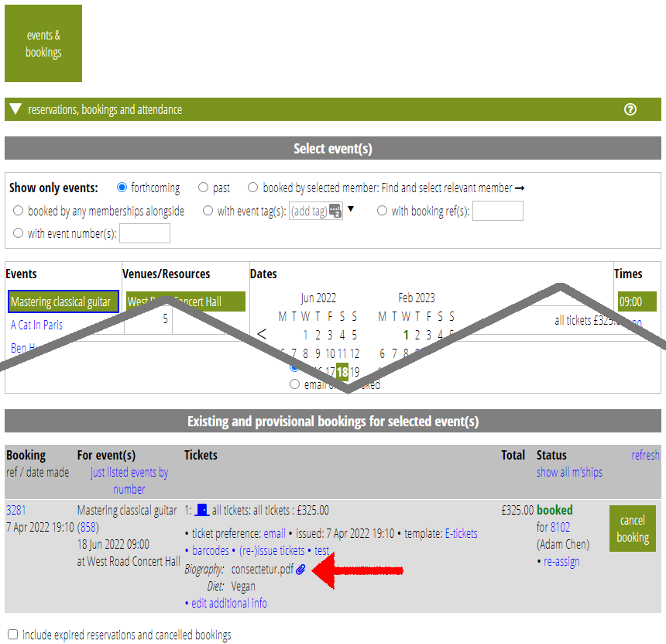Viewport: 666px width, 644px height.
Task: Click the re-assign link
Action: (x=561, y=562)
